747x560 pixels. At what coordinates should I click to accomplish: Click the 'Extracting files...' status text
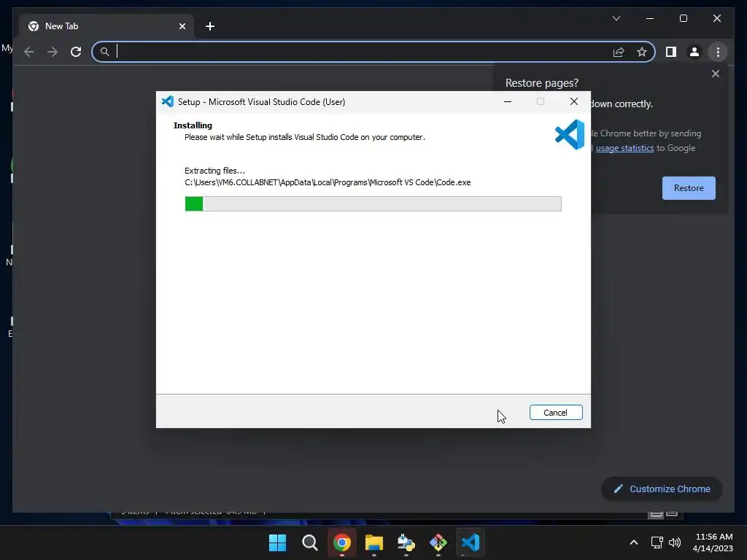point(215,171)
